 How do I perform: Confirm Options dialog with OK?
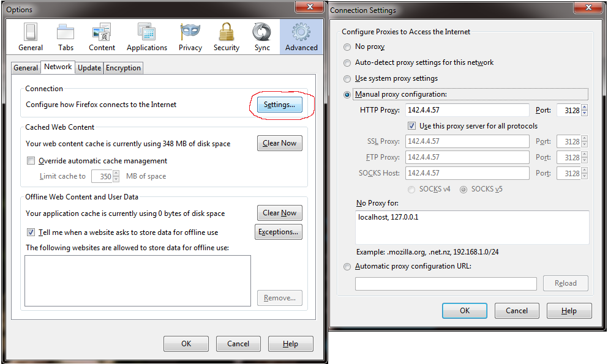click(x=186, y=344)
